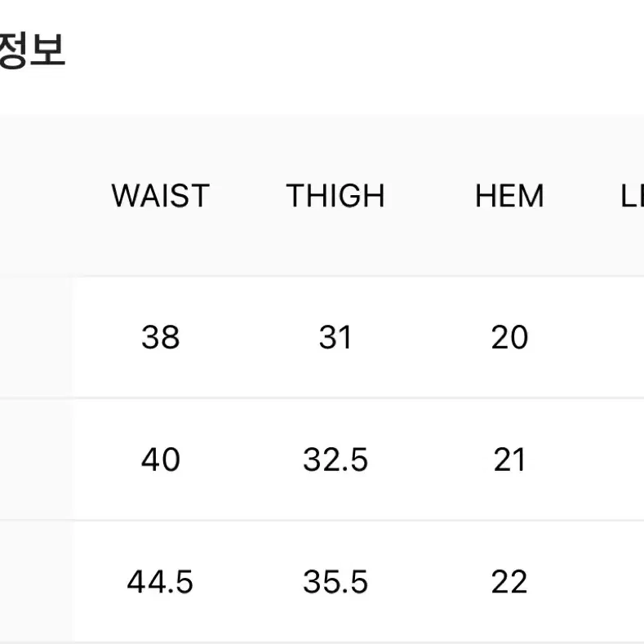Click the WAIST column header
Image resolution: width=644 pixels, height=644 pixels.
161,196
